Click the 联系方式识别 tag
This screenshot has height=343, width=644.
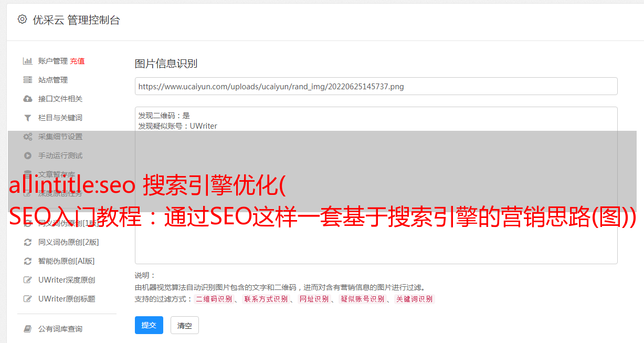coord(266,299)
